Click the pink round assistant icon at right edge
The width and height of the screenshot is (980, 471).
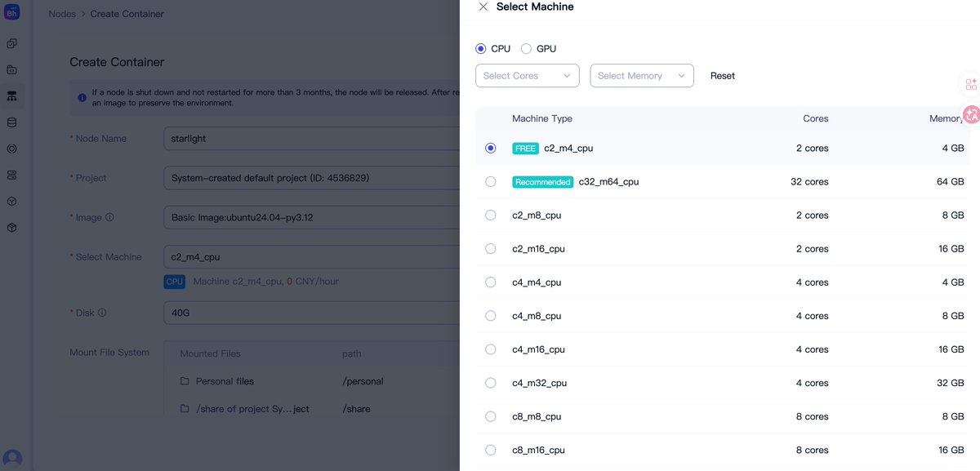pyautogui.click(x=971, y=115)
